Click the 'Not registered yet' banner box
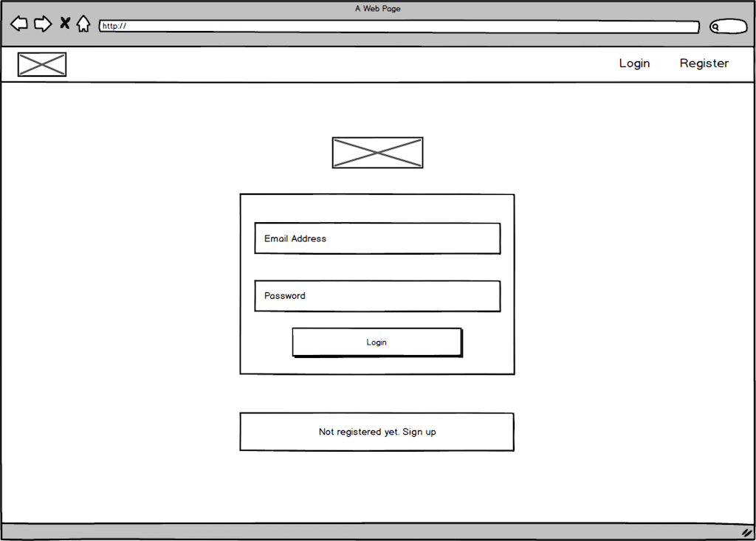The image size is (756, 541). [347, 432]
